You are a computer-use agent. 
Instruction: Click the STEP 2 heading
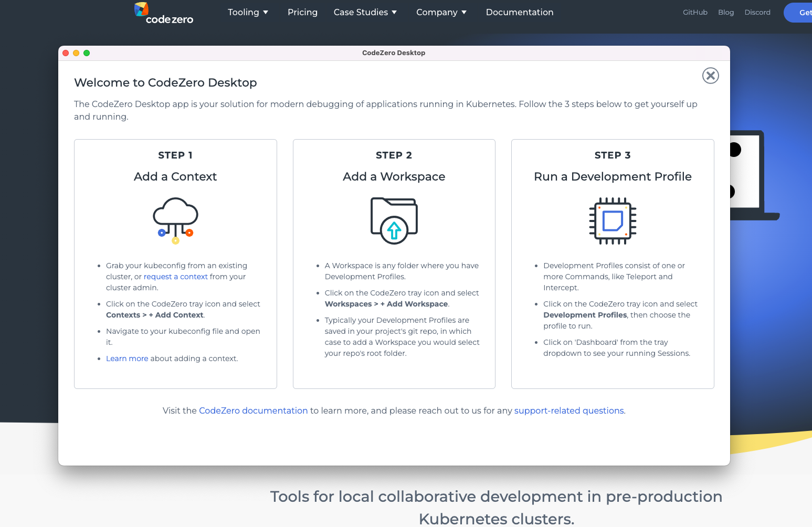(x=394, y=155)
